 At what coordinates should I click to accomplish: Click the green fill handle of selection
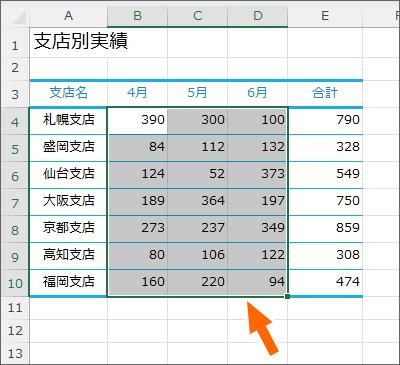coord(288,296)
